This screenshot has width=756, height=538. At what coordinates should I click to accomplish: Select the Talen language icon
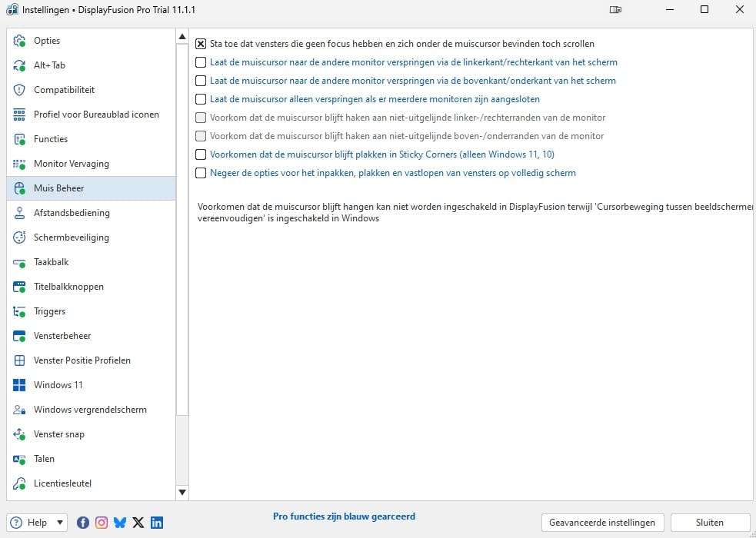[19, 459]
